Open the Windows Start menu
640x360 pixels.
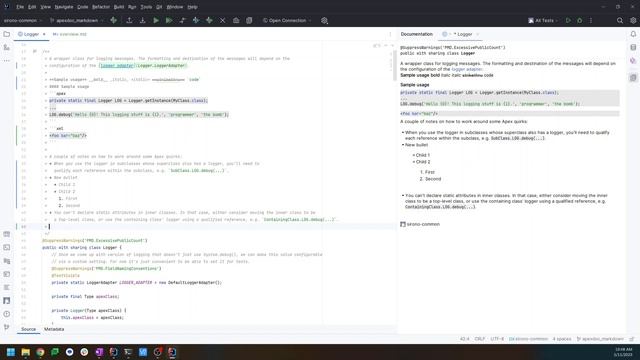[11, 352]
